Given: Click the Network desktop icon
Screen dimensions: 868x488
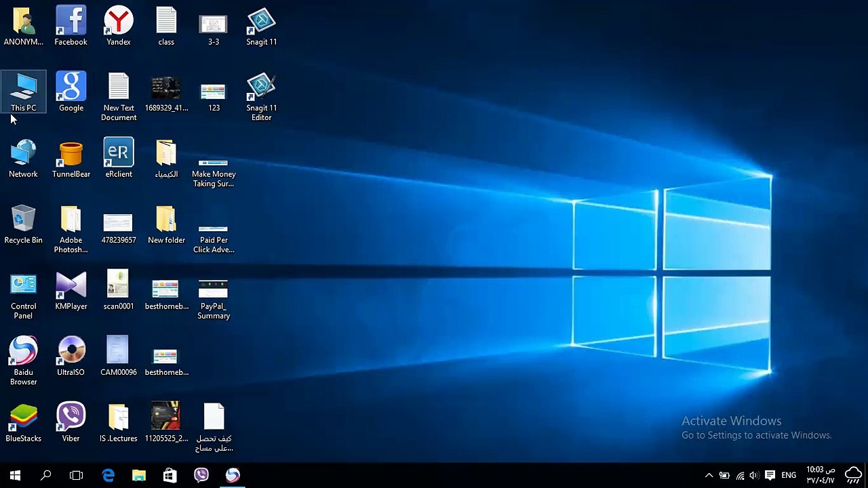Looking at the screenshot, I should click(x=23, y=159).
